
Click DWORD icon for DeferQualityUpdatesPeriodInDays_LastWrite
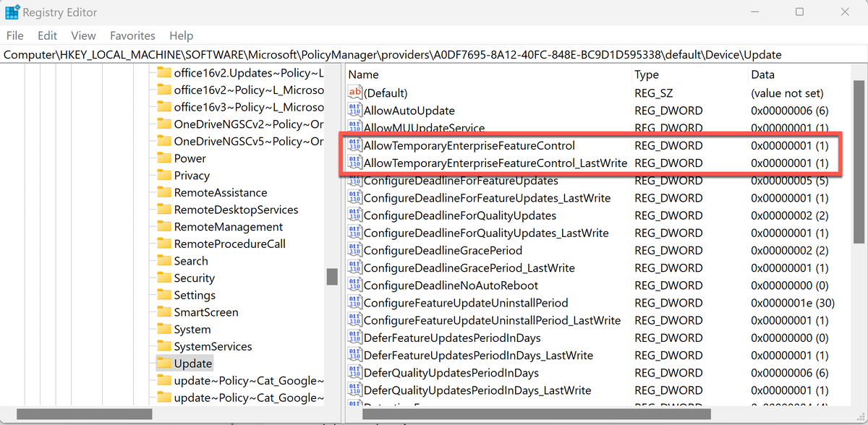355,390
